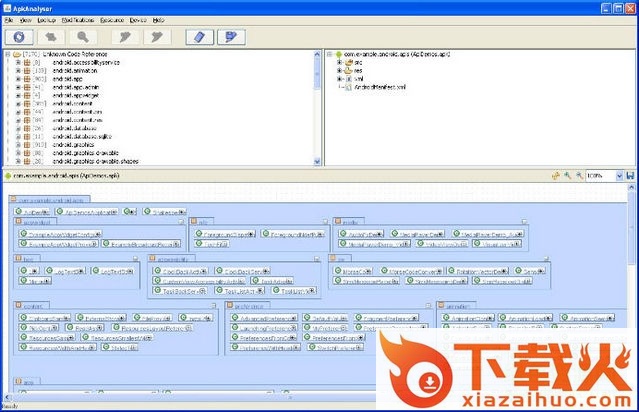
Task: Toggle collapse box of the content package
Action: pyautogui.click(x=214, y=305)
